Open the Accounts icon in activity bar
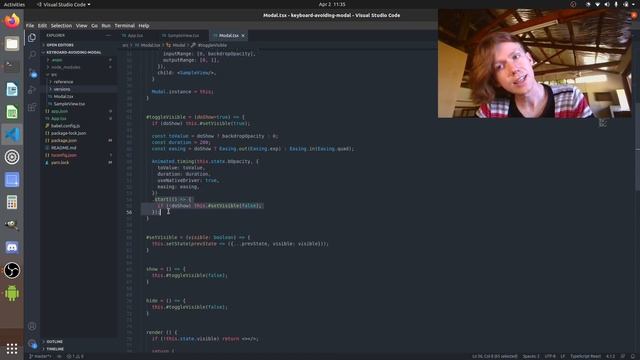This screenshot has width=640, height=360. (32, 326)
